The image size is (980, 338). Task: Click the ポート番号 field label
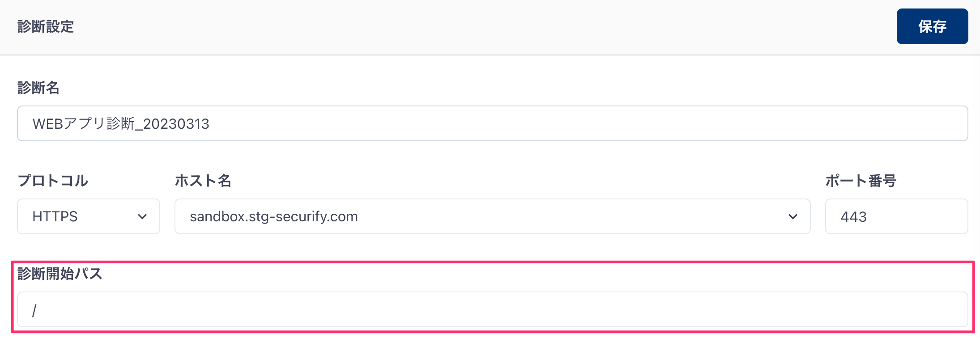point(861,181)
